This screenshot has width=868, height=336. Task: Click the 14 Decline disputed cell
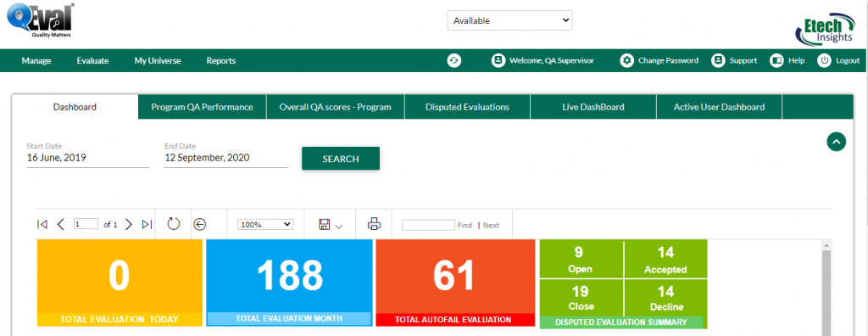pyautogui.click(x=666, y=297)
